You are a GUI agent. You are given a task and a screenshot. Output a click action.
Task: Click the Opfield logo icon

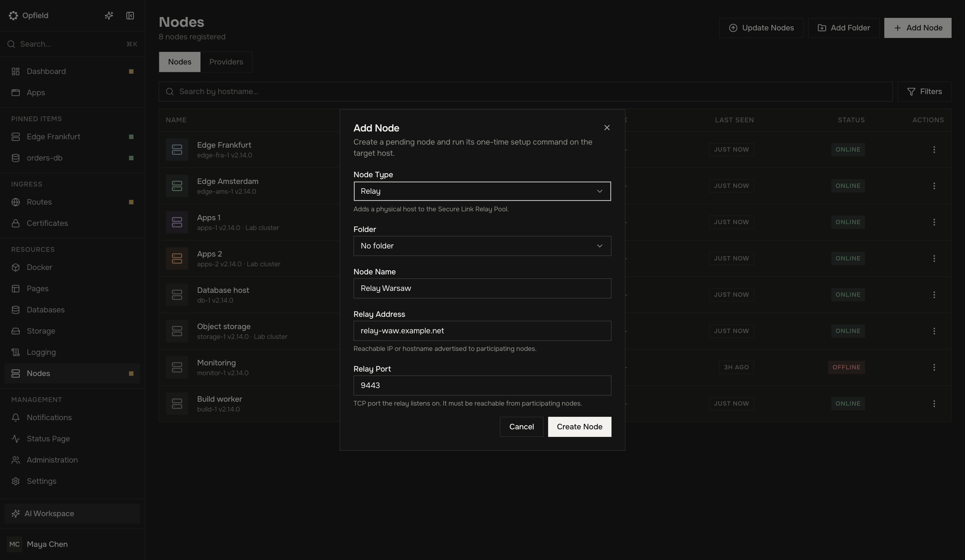coord(13,16)
